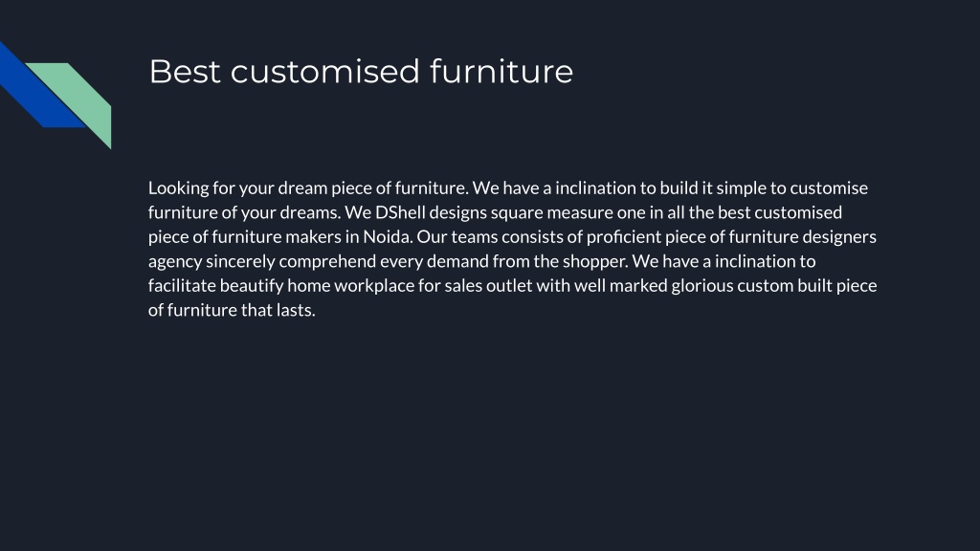Click the word 'DShell' in the paragraph
980x551 pixels.
[x=400, y=212]
